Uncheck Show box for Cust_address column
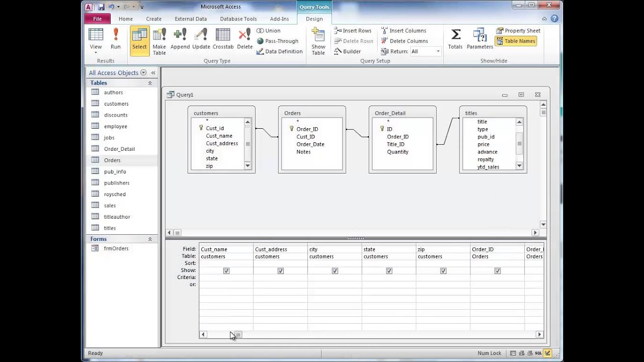644x362 pixels. (281, 270)
